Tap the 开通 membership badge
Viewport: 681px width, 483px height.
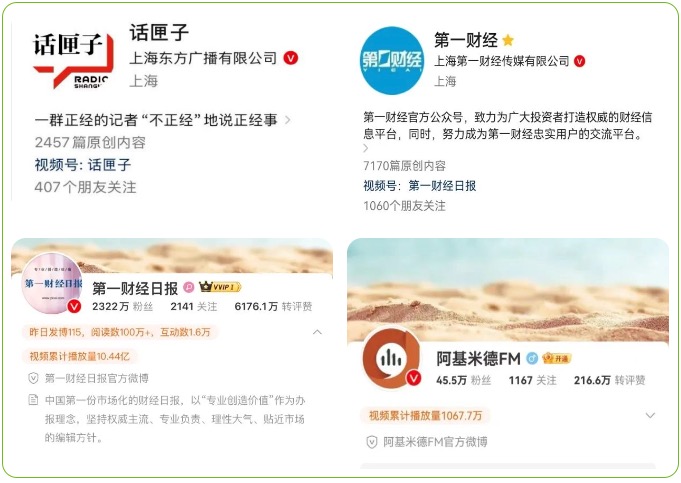[x=556, y=358]
